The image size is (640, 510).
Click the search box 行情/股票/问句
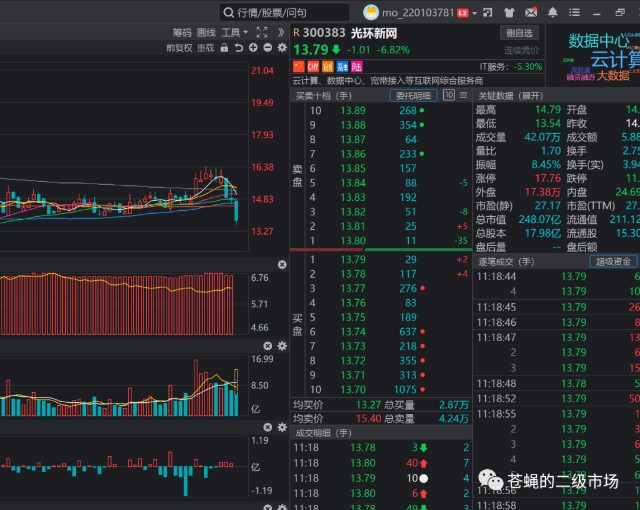(x=284, y=13)
